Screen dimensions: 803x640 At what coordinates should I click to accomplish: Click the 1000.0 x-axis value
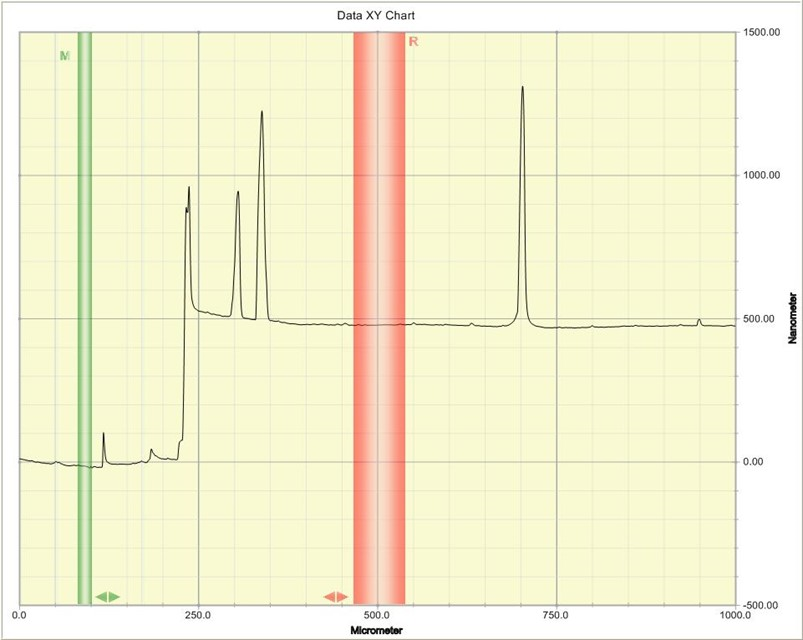tap(735, 613)
